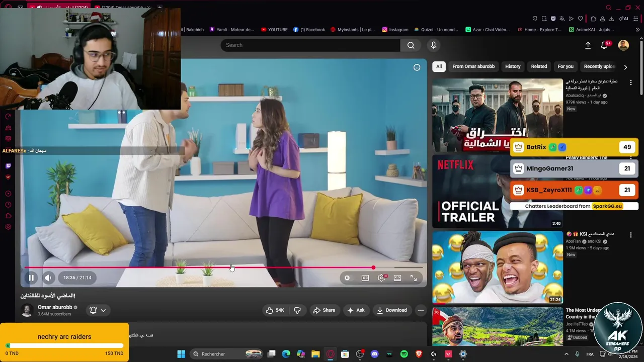Click the Ask button
Screen dimensions: 644x362
click(x=356, y=310)
